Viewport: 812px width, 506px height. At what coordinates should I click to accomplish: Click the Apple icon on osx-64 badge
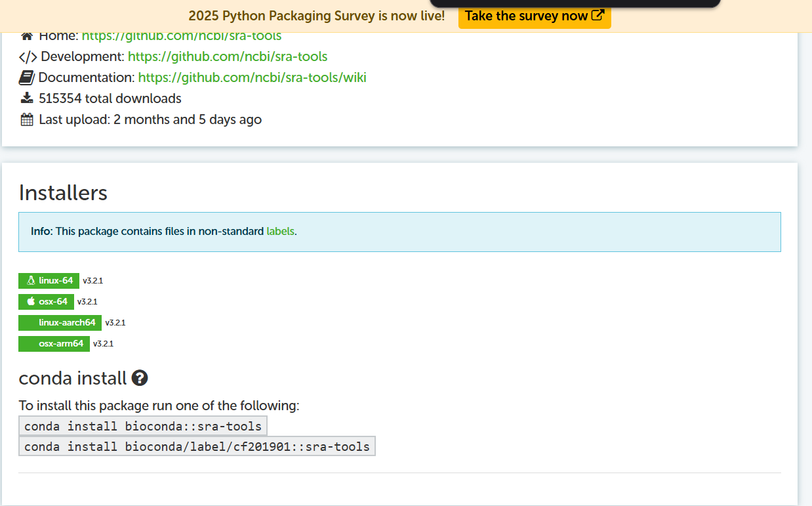click(30, 302)
